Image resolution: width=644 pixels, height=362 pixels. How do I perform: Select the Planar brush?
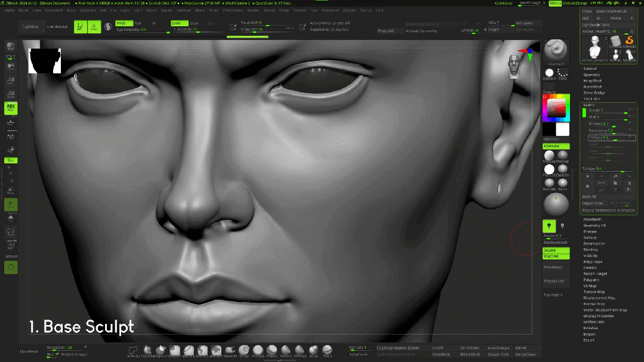point(272,351)
